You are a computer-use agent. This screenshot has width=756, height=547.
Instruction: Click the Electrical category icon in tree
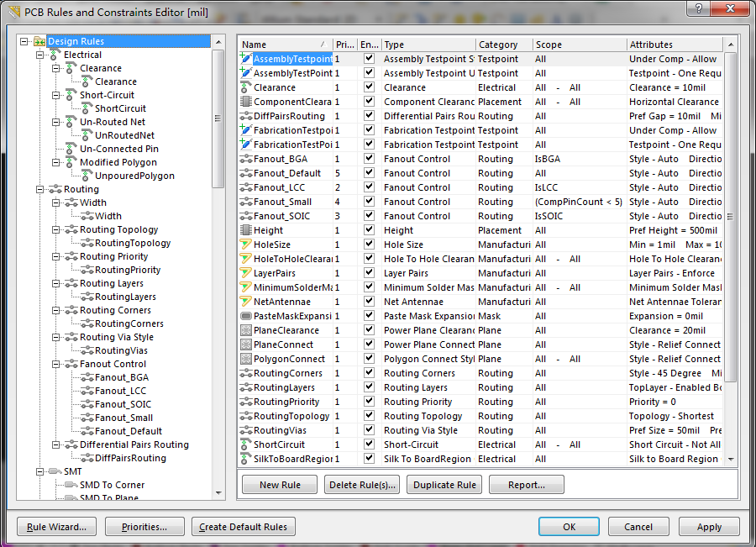point(54,55)
